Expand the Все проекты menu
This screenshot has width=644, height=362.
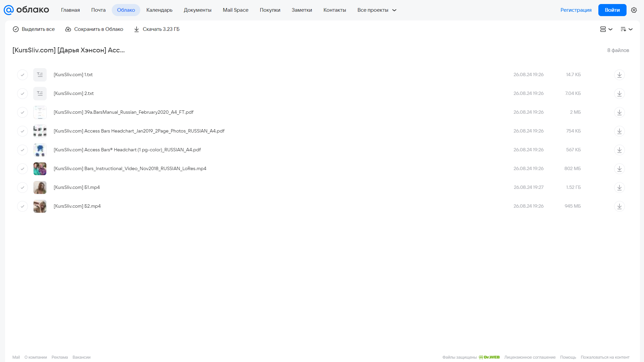click(x=377, y=10)
